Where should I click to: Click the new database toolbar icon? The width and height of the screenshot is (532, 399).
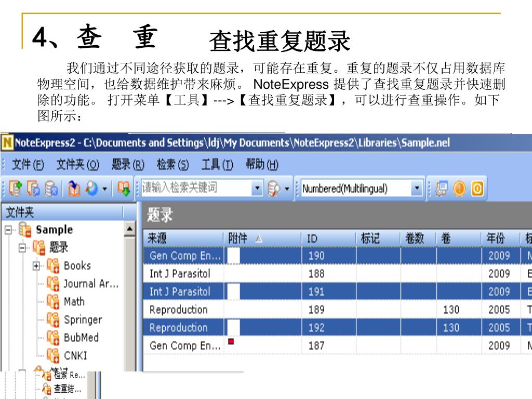[15, 188]
